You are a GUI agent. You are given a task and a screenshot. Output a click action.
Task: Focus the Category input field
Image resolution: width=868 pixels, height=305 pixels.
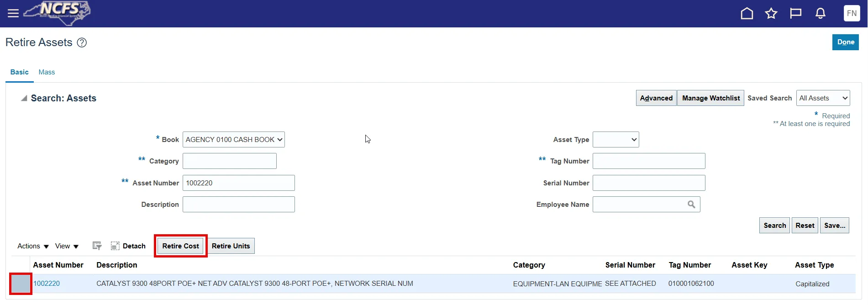pos(230,161)
